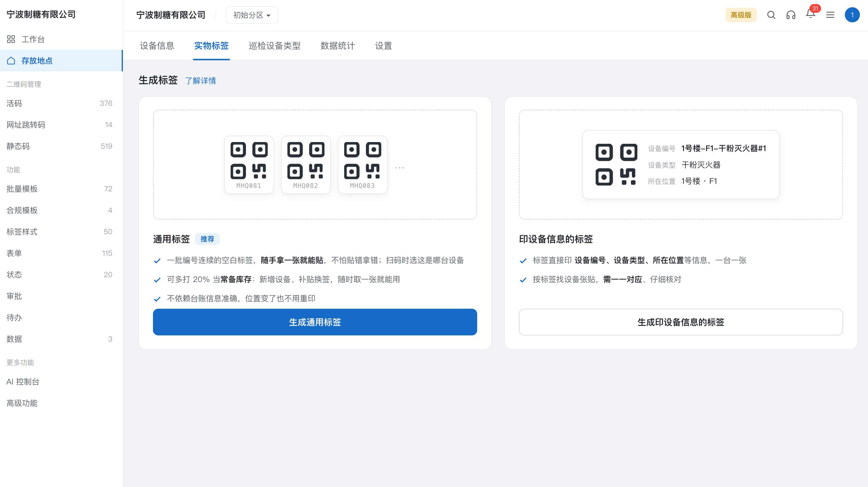Click the 印设备信息的标签 heading
Screen dimensions: 868x487
click(556, 239)
